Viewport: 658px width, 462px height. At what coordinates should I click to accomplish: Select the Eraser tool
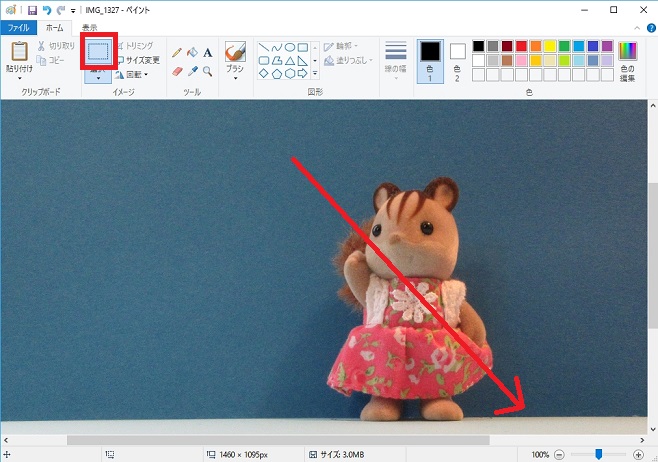pos(177,71)
